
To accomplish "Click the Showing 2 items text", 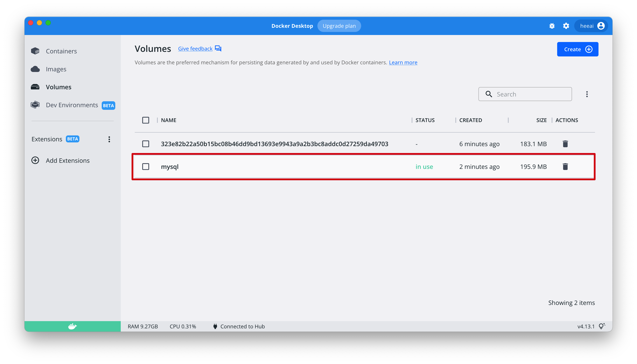I will click(x=571, y=303).
